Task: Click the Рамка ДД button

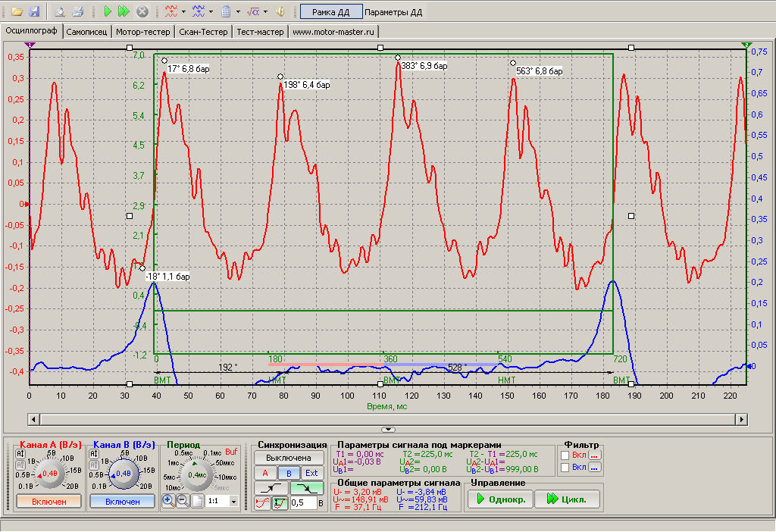Action: tap(330, 12)
